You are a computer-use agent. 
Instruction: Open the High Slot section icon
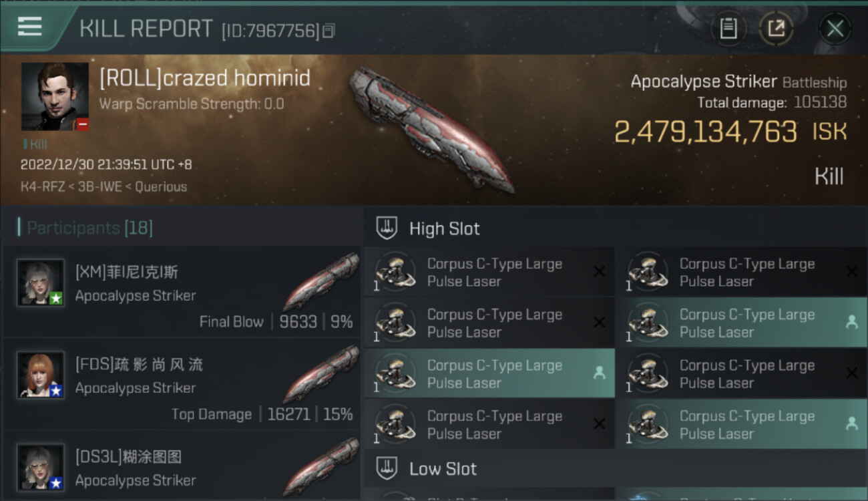(387, 228)
